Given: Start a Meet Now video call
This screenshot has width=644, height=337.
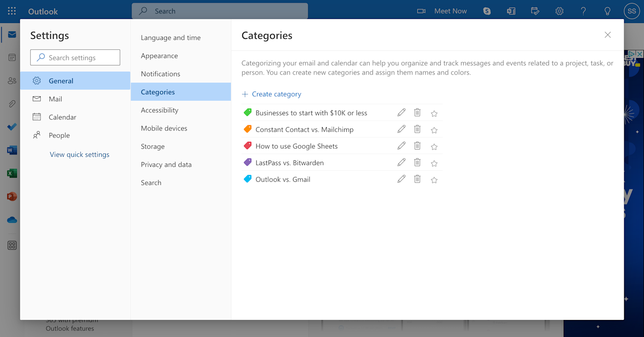Looking at the screenshot, I should 442,11.
